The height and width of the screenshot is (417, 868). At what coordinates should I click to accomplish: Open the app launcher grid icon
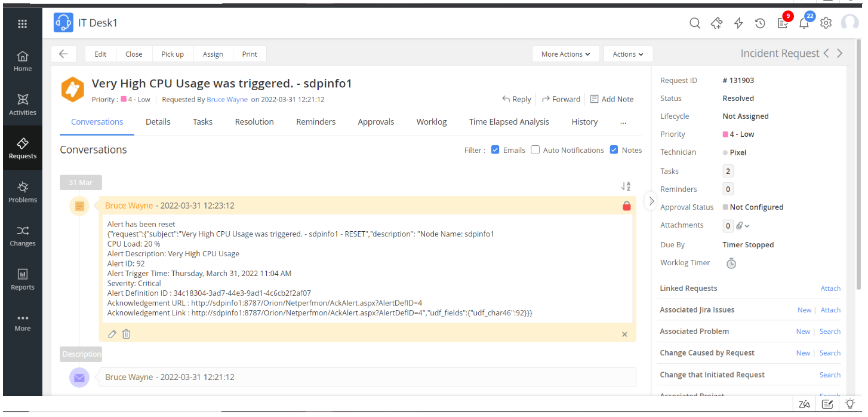(23, 24)
